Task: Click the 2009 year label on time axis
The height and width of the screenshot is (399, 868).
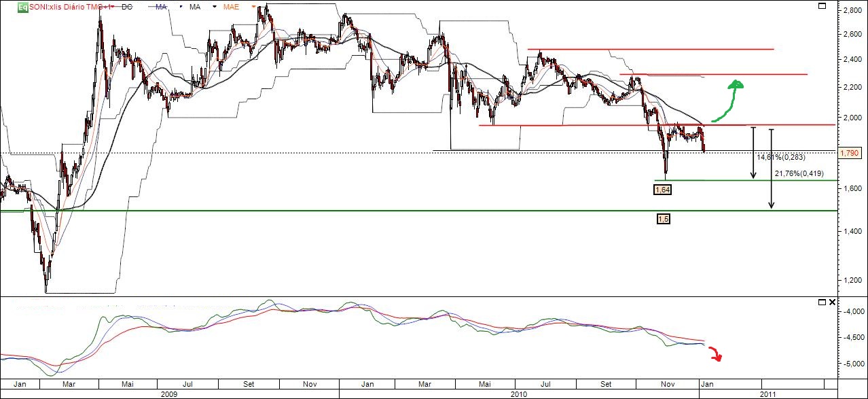Action: point(169,394)
